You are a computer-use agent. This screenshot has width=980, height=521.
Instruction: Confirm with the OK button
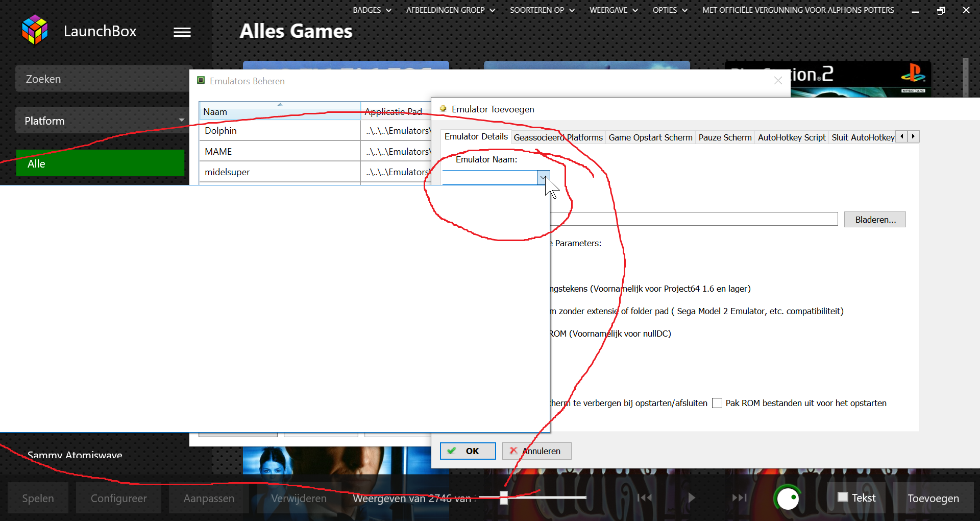point(468,451)
